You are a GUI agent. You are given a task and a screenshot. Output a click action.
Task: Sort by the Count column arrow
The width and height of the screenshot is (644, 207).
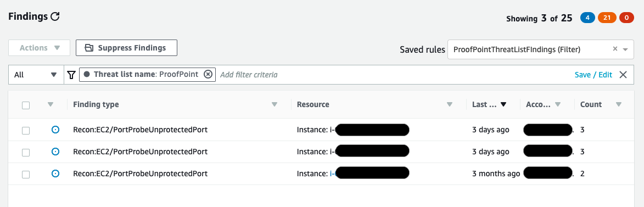point(619,105)
